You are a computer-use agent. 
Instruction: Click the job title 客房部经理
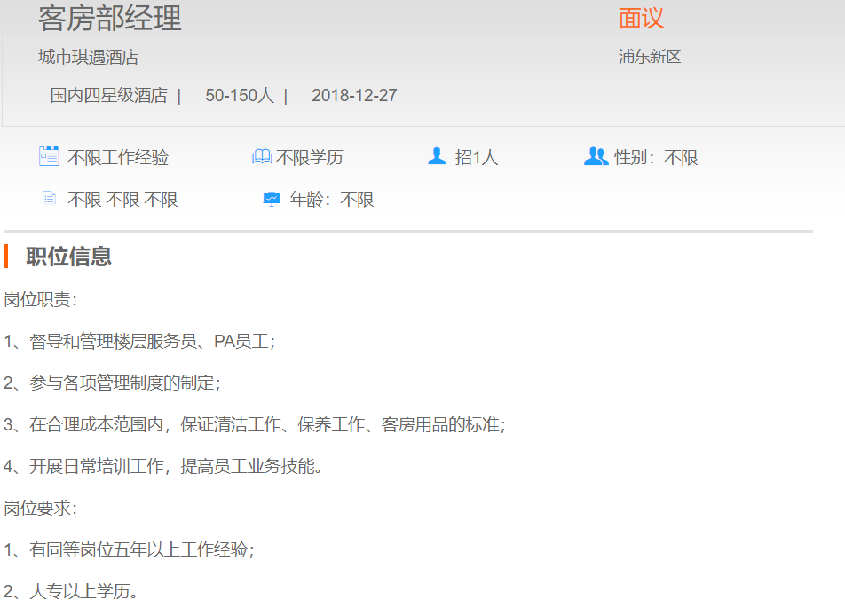click(110, 18)
